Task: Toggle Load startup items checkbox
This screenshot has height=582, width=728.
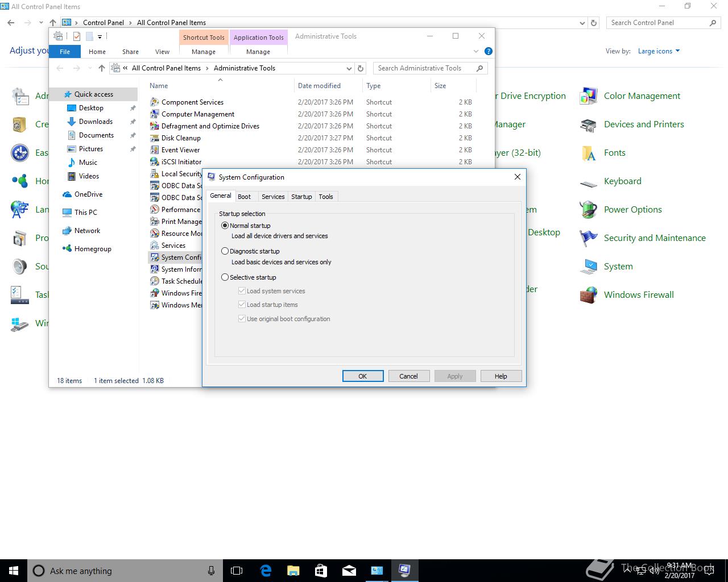Action: [x=242, y=304]
